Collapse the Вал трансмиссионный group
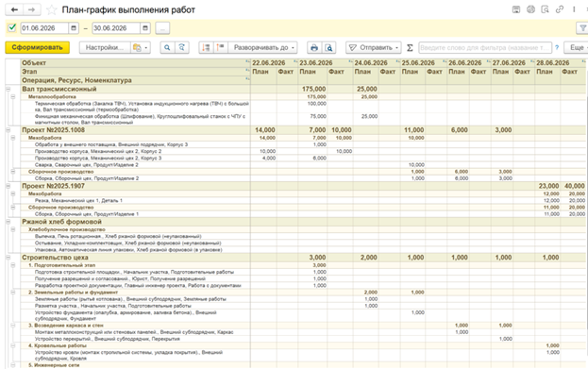This screenshot has width=588, height=369. point(8,89)
